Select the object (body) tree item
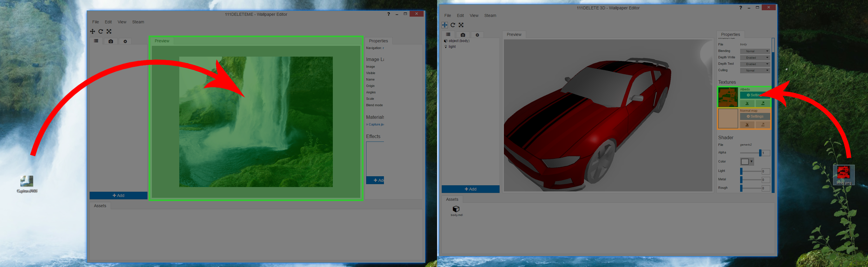The width and height of the screenshot is (868, 267). pos(457,41)
